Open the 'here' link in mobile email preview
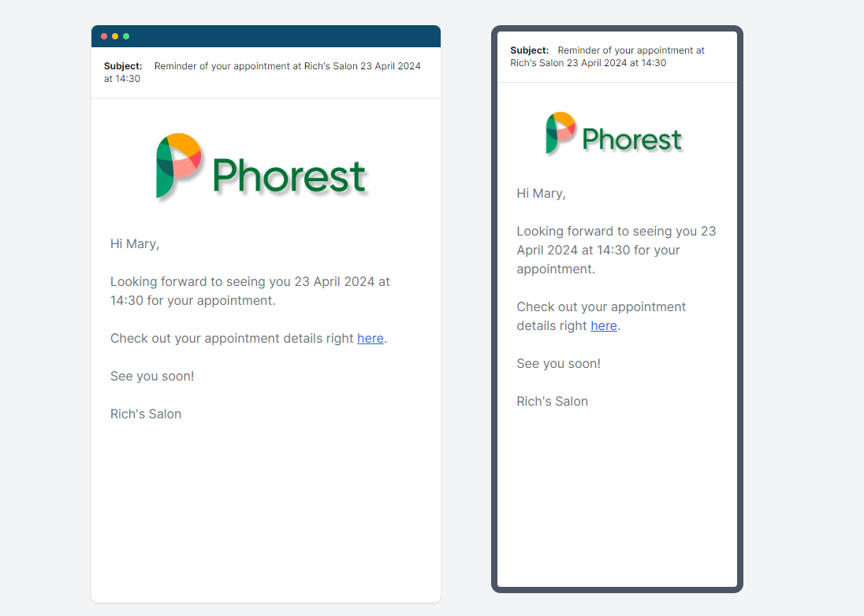864x616 pixels. click(x=604, y=326)
